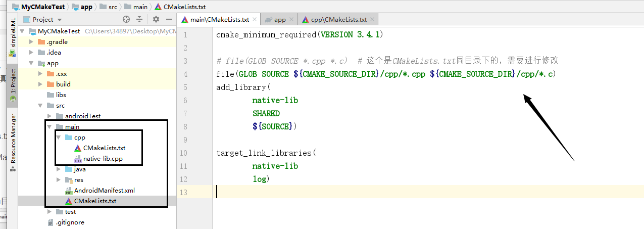
Task: Expand the .cxx folder arrow
Action: pos(41,74)
